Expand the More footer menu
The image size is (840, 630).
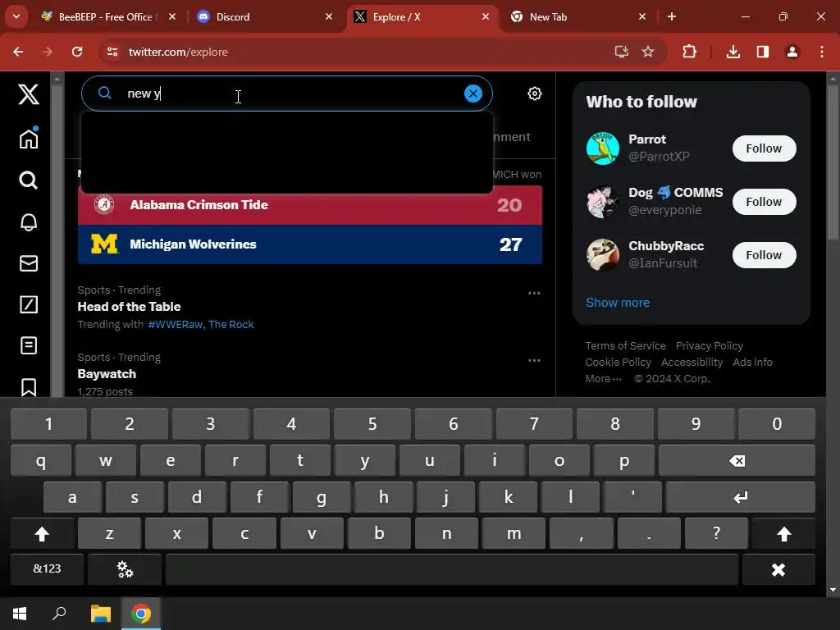(x=603, y=379)
